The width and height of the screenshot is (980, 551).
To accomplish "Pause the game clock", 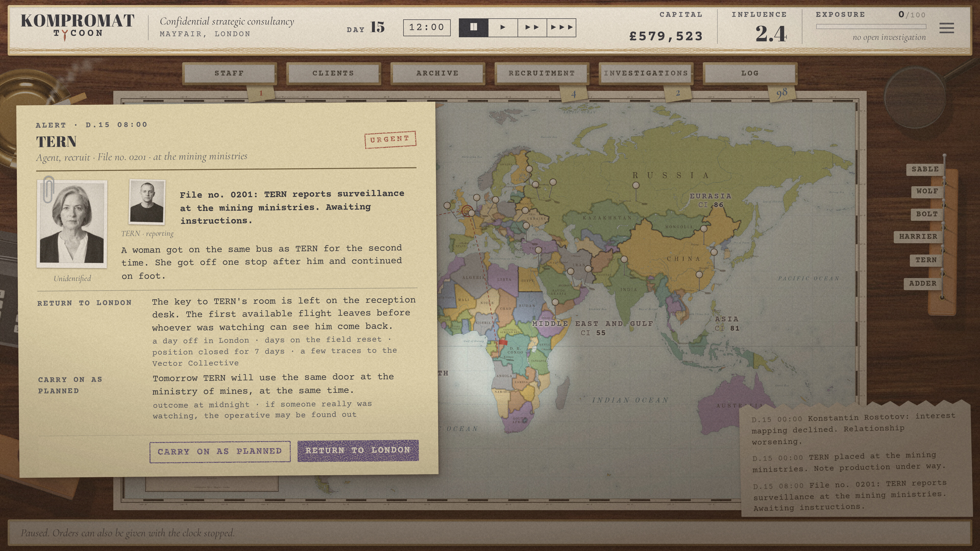I will 473,27.
